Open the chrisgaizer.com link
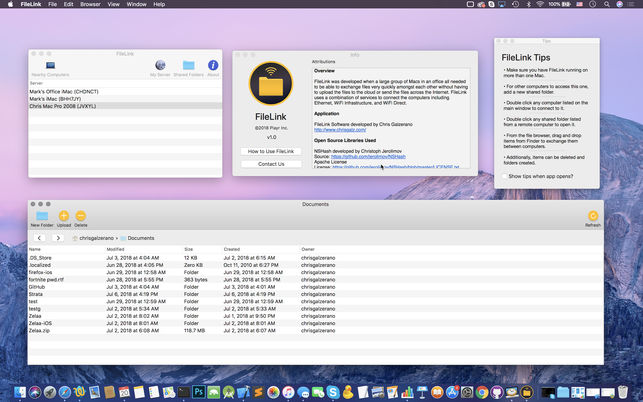The image size is (643, 402). point(341,130)
